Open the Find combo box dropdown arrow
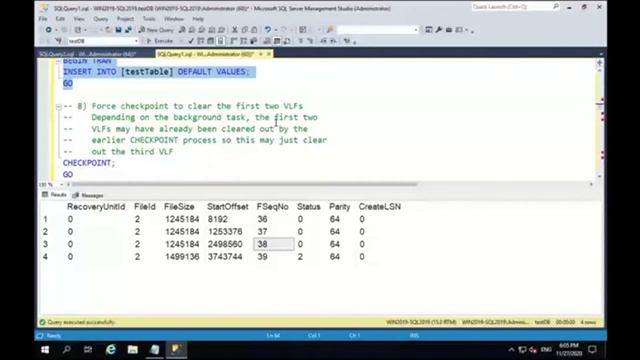Viewport: 640px width, 360px height. [x=416, y=30]
